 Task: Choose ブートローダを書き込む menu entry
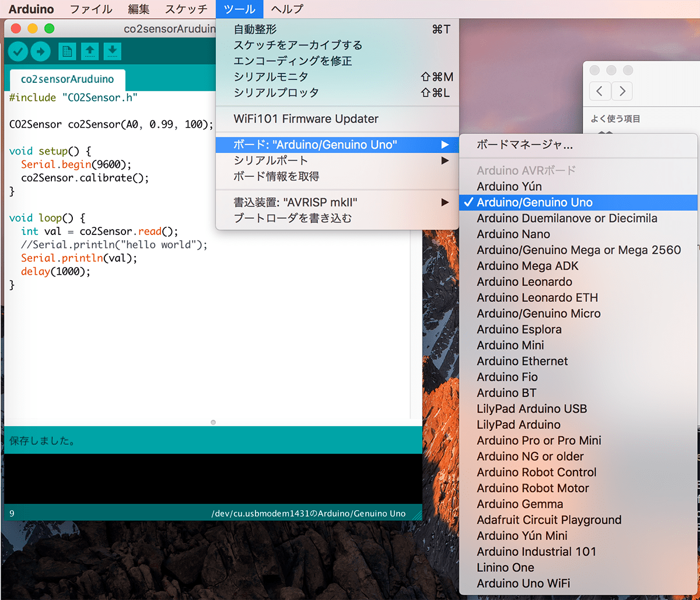point(337,218)
